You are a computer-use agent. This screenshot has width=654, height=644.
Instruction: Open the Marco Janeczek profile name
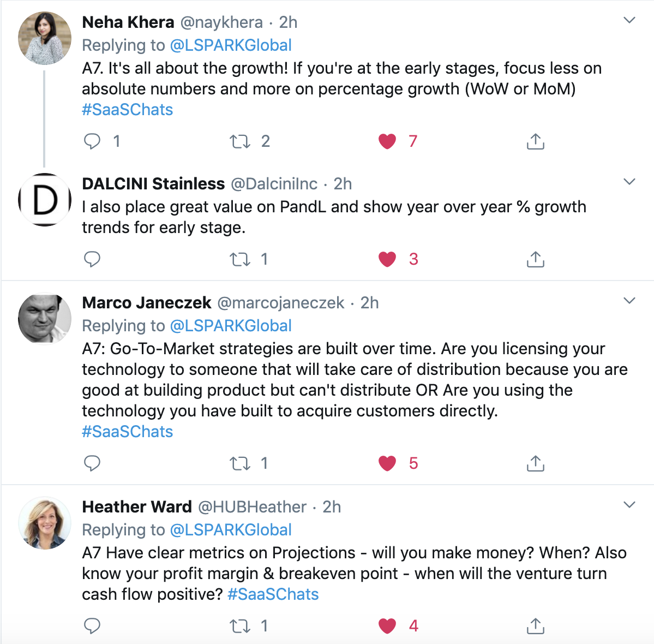147,302
